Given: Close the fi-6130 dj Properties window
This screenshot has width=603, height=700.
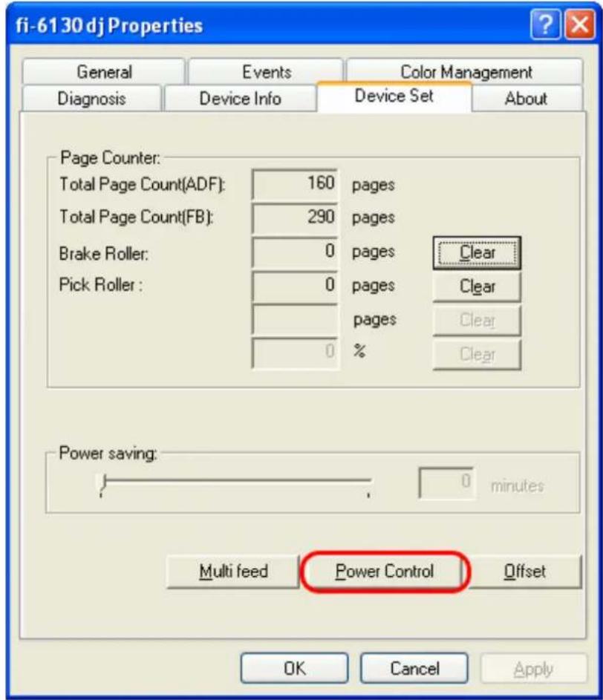Looking at the screenshot, I should pyautogui.click(x=580, y=25).
